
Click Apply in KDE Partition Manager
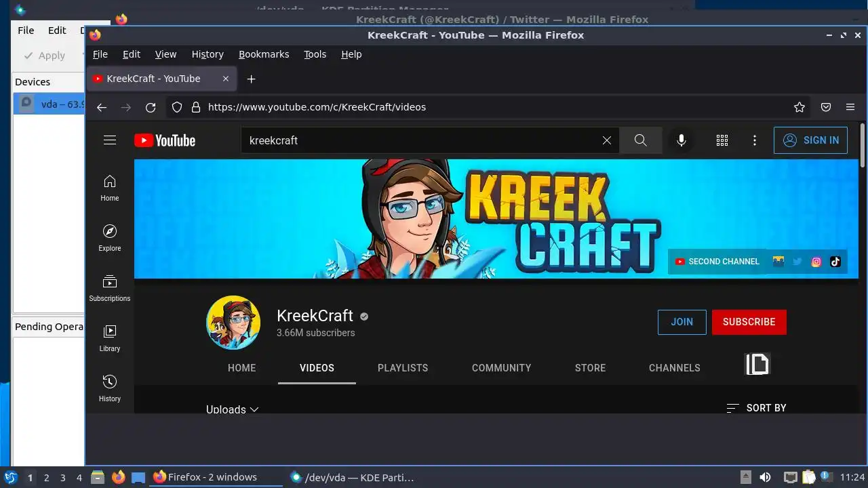tap(45, 56)
